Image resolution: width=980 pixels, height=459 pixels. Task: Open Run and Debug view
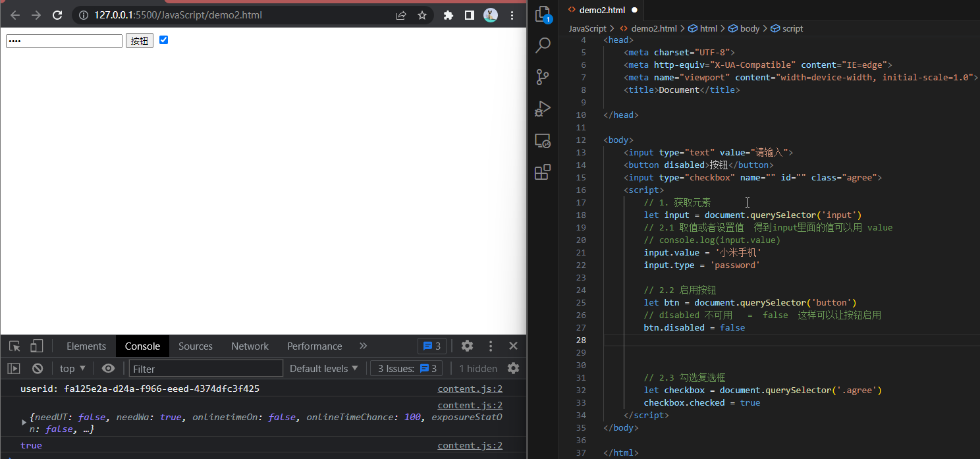pyautogui.click(x=543, y=109)
